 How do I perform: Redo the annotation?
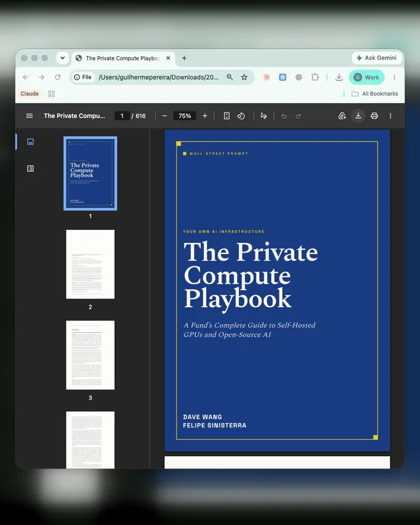298,116
